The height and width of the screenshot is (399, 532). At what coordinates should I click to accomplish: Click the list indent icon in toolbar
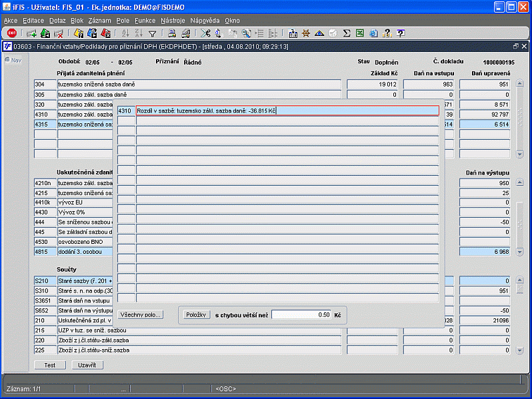tap(259, 33)
